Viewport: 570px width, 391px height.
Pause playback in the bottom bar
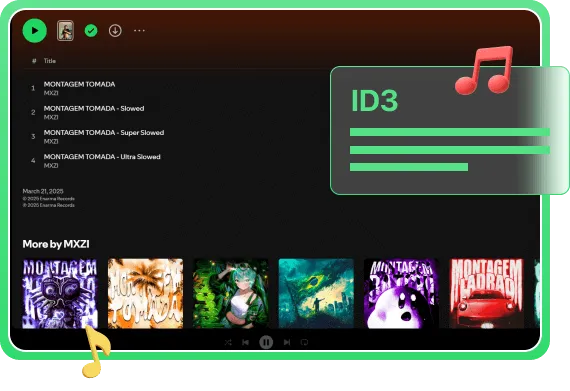(x=266, y=342)
